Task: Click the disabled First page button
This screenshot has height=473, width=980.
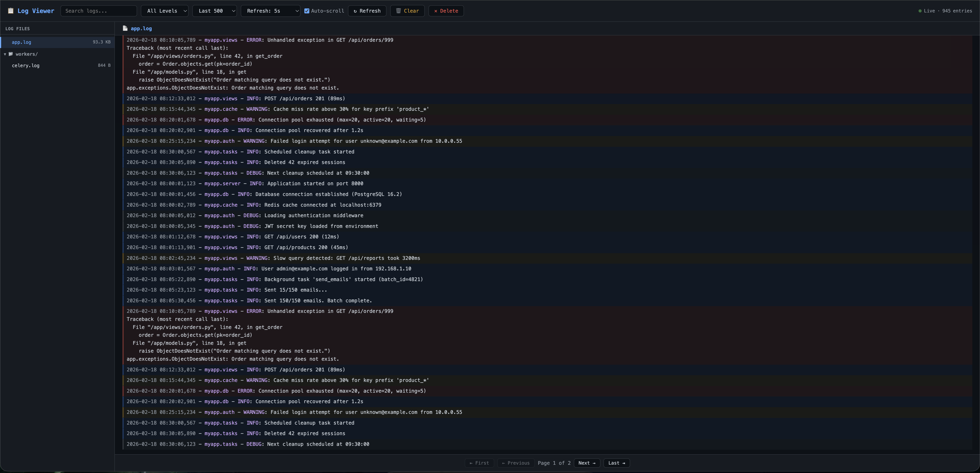Action: 479,463
